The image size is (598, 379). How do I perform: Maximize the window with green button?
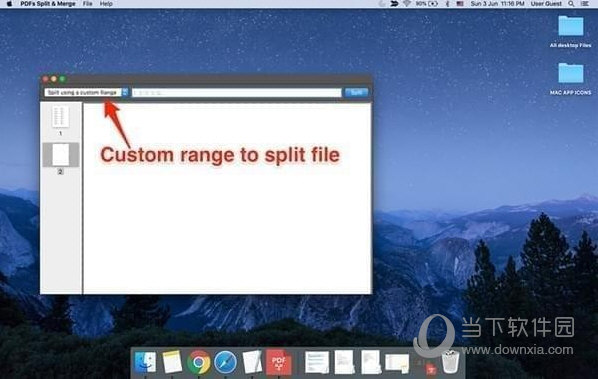coord(62,79)
